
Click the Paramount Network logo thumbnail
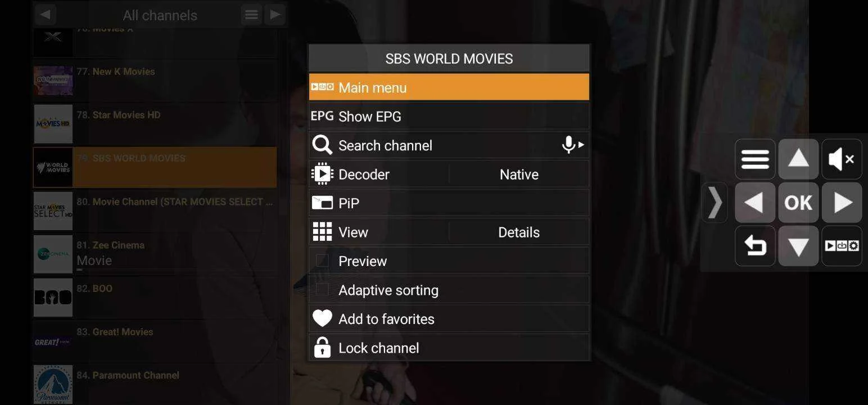pos(53,384)
